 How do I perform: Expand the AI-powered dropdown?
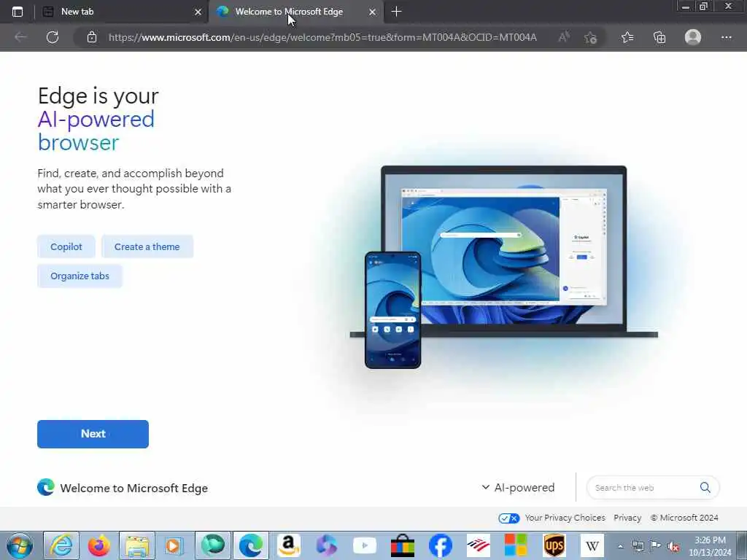click(x=519, y=488)
